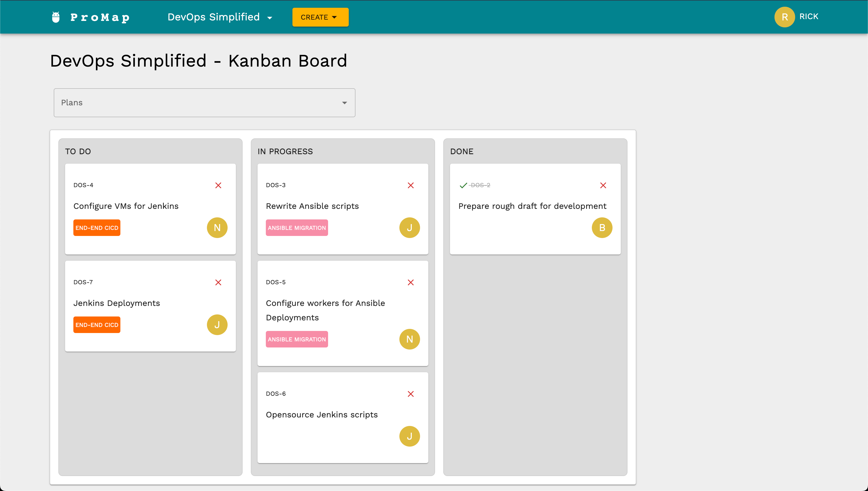Screen dimensions: 868x491
Task: Click the END-END CICD tag on DOS-4
Action: [x=97, y=228]
